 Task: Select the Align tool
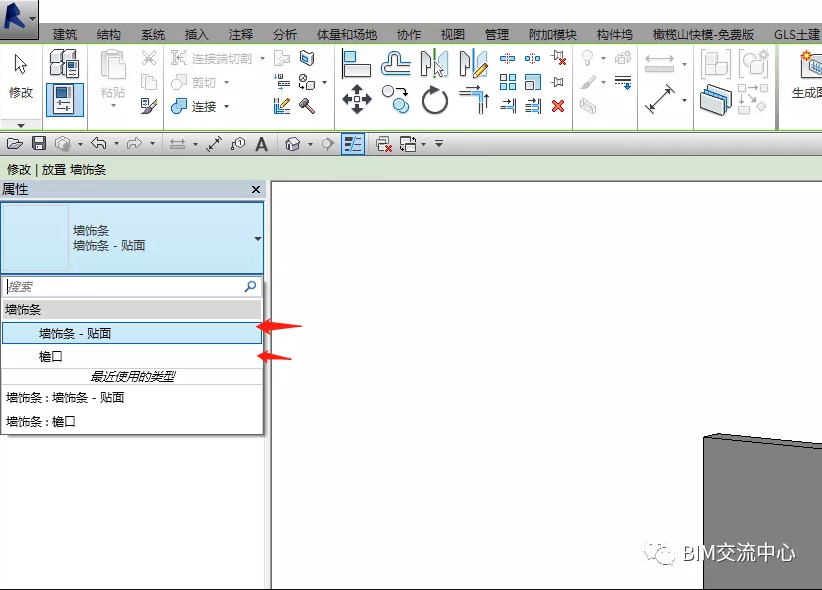point(356,64)
